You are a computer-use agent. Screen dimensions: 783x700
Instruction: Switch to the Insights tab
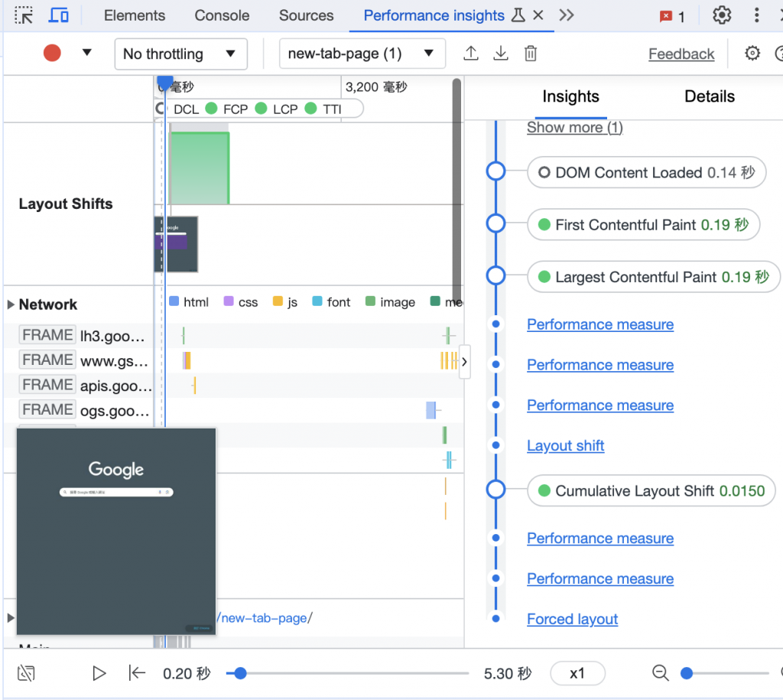click(570, 96)
